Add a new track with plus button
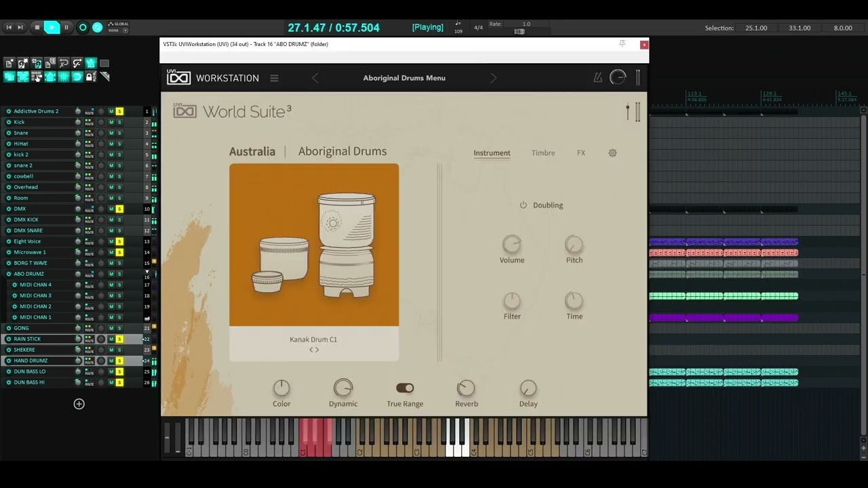Viewport: 868px width, 488px height. [79, 404]
